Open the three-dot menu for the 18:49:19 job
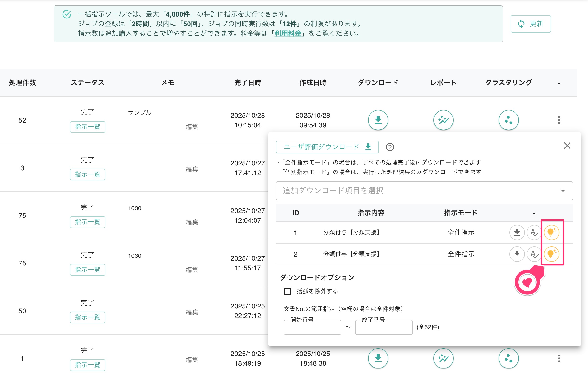Viewport: 588px width, 380px height. [x=559, y=358]
